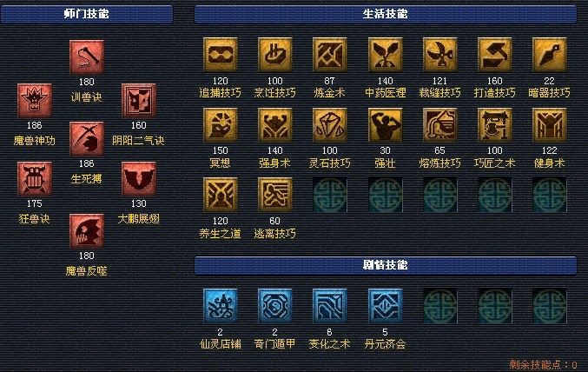The width and height of the screenshot is (588, 372).
Task: Select the 逃离技巧 escape icon
Action: click(274, 195)
